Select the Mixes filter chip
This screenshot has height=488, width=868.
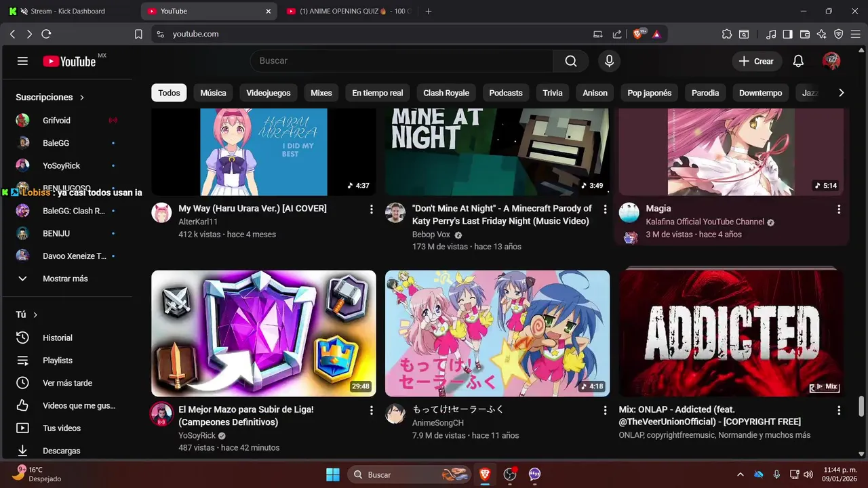321,93
